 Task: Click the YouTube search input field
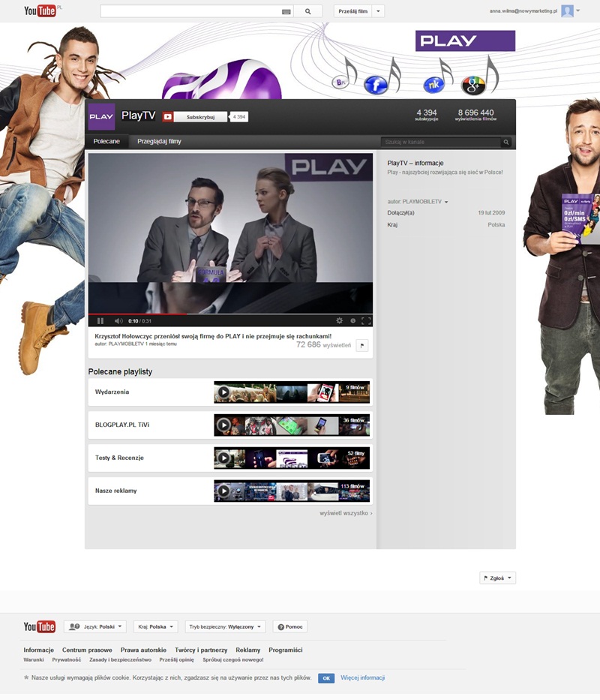[x=190, y=11]
